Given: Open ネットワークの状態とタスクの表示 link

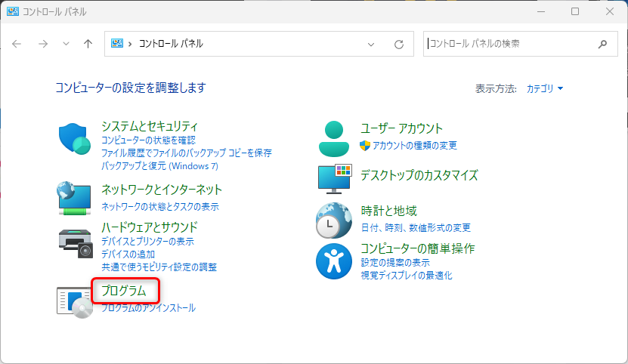Looking at the screenshot, I should (x=159, y=206).
